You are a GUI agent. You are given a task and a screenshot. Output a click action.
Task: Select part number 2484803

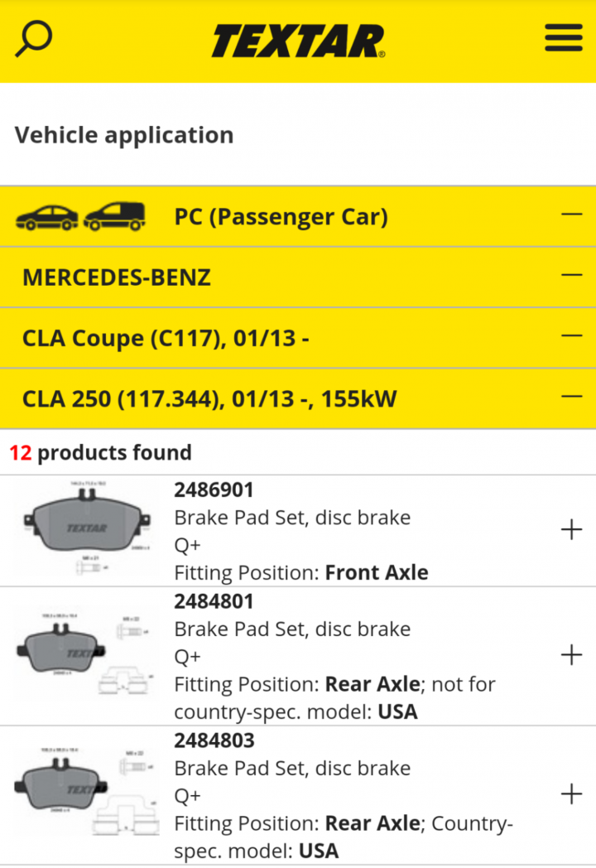(214, 740)
